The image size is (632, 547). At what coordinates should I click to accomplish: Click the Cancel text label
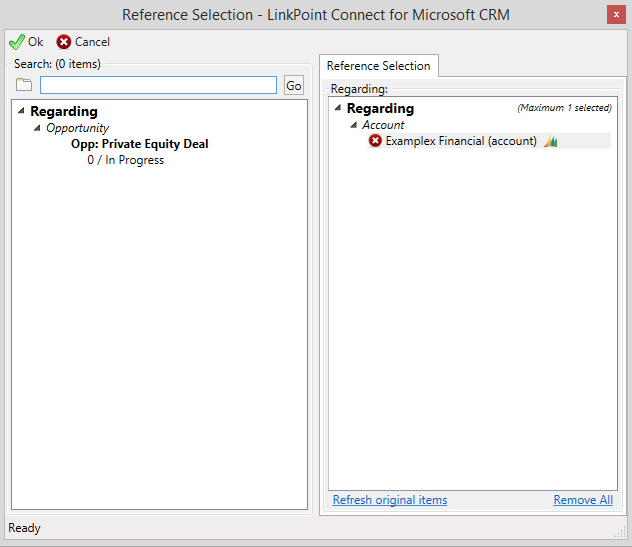pos(92,42)
